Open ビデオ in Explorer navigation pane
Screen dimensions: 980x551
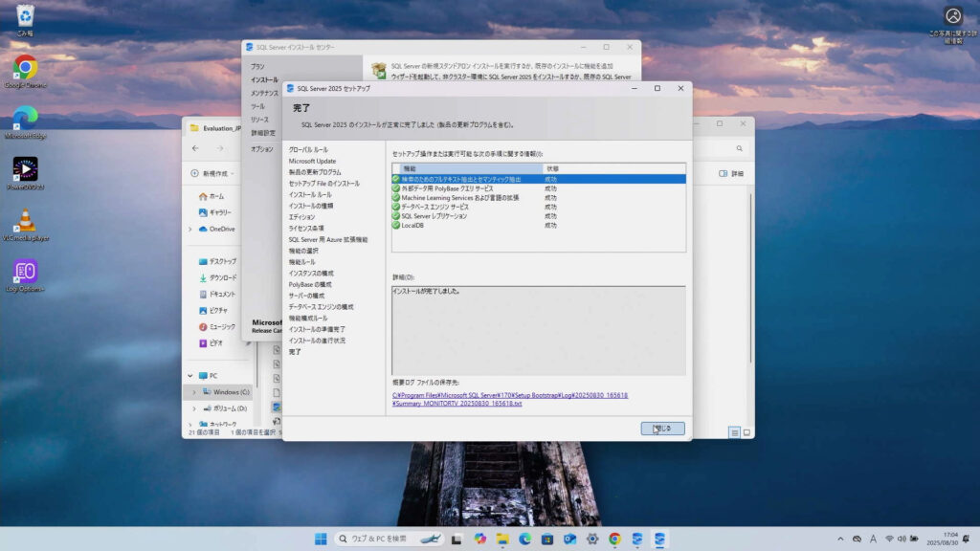point(212,343)
